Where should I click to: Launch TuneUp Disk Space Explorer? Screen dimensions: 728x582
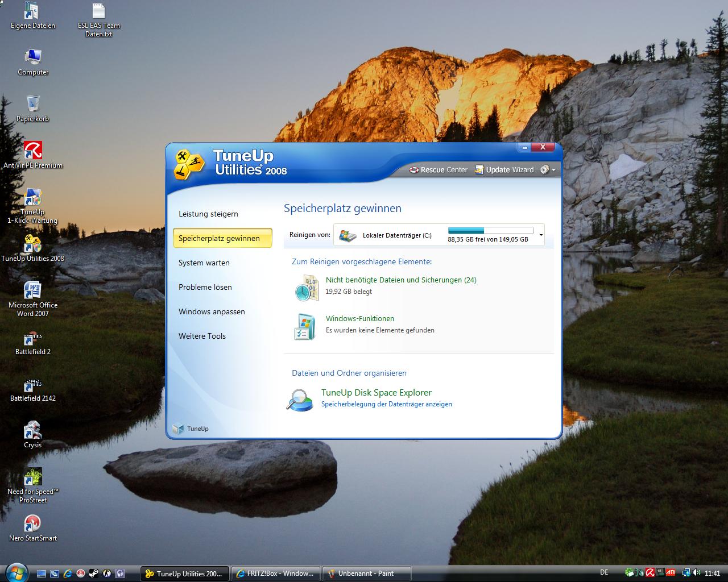pyautogui.click(x=377, y=392)
